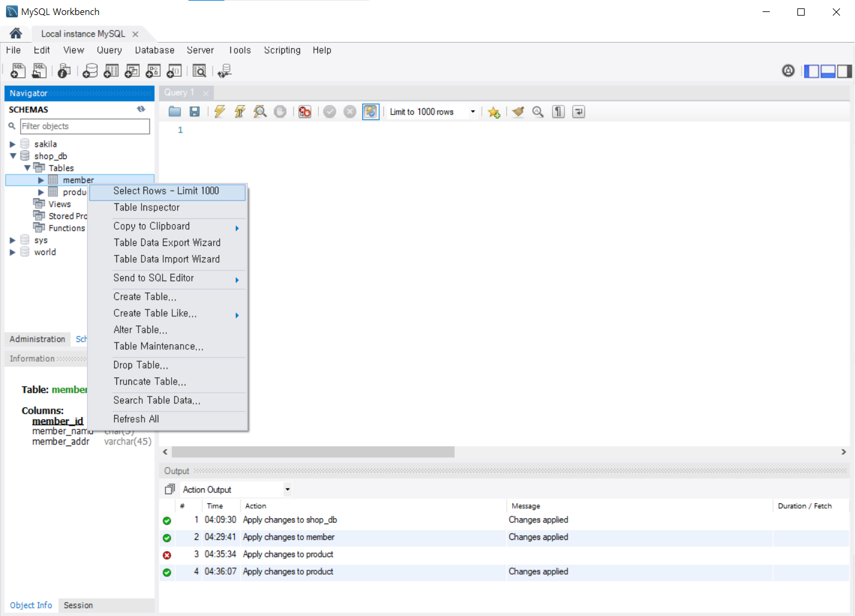Run EXPLAIN on statement icon

[x=260, y=112]
